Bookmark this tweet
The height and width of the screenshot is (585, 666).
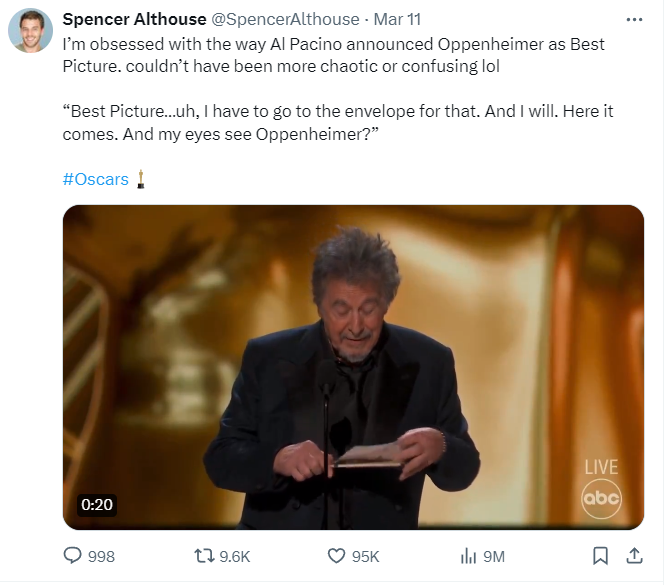click(600, 555)
